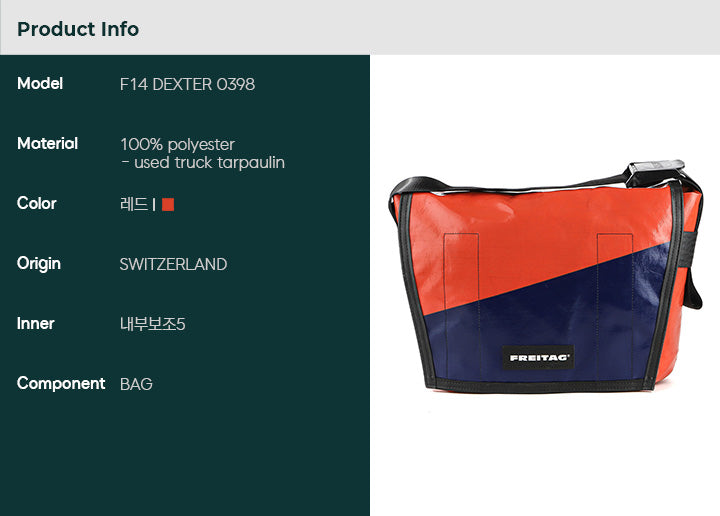
Task: Click the Model label
Action: click(x=40, y=84)
